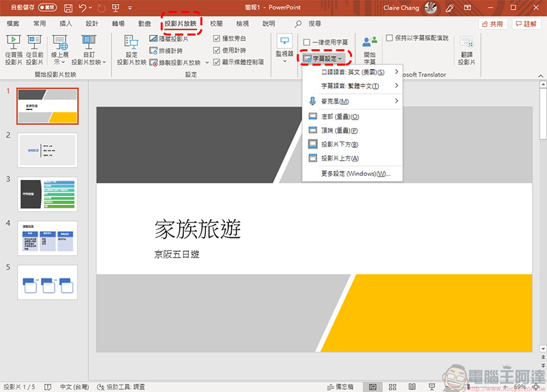Open the Transitions (轉場) tab
Viewport: 547px width, 392px height.
[118, 24]
